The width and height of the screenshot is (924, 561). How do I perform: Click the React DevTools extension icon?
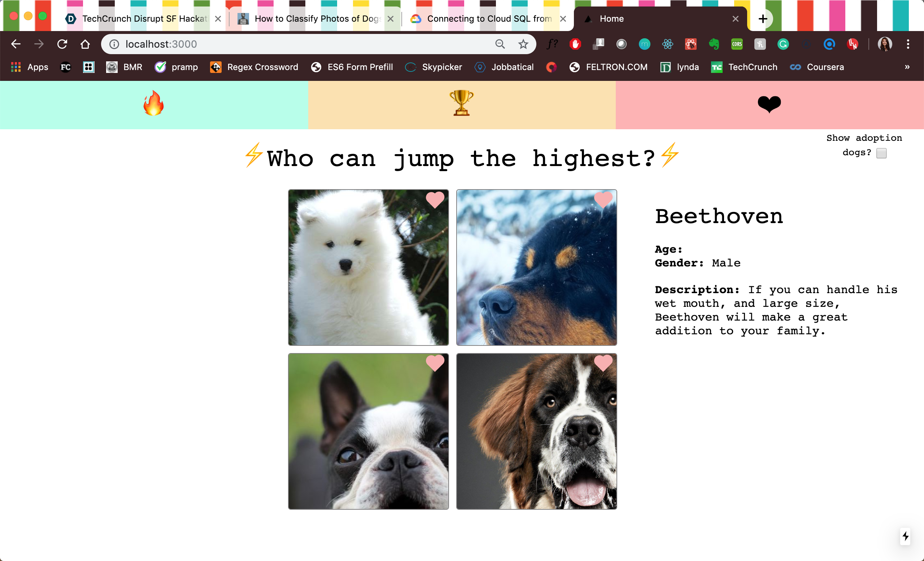pyautogui.click(x=667, y=44)
